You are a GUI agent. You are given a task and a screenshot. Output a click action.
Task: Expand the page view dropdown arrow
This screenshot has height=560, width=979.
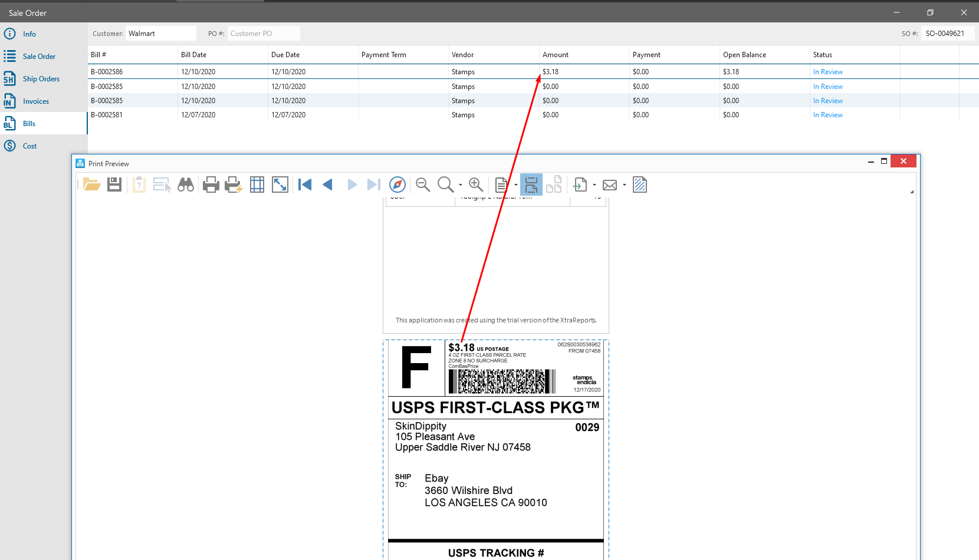(516, 185)
